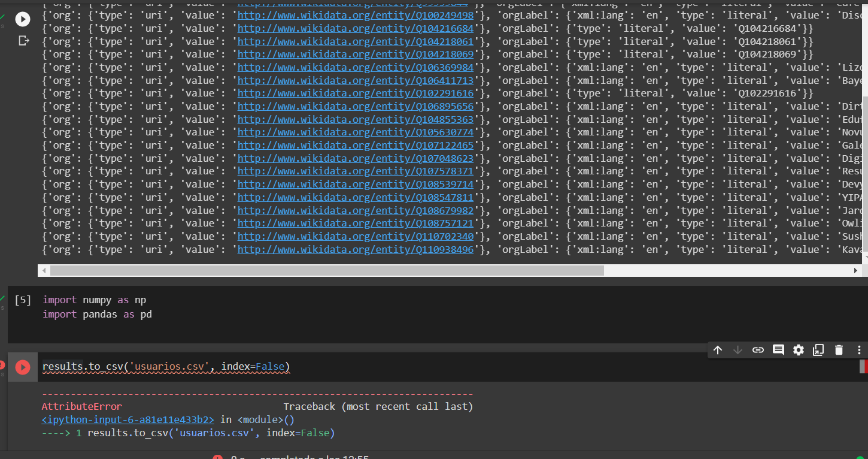Open the Wikidata entity Q108547811 link

click(x=356, y=197)
